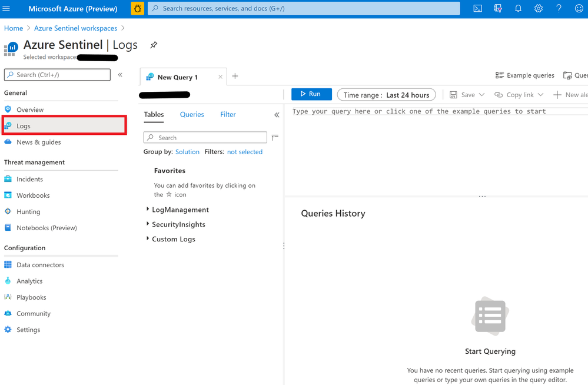Click the tables Search field
The width and height of the screenshot is (588, 385).
[205, 138]
